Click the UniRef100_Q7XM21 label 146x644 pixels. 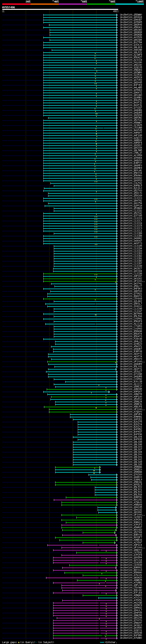coord(131,294)
